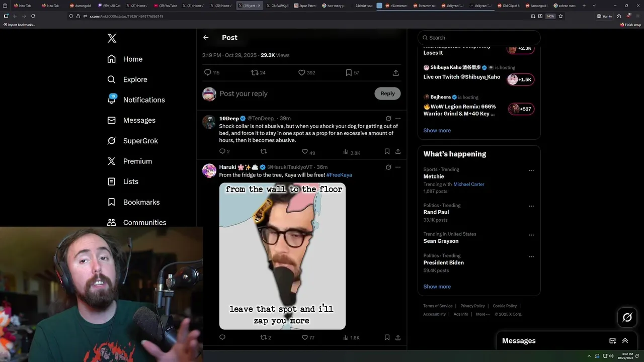The width and height of the screenshot is (644, 362).
Task: Click the browser address bar URL
Action: [x=126, y=16]
